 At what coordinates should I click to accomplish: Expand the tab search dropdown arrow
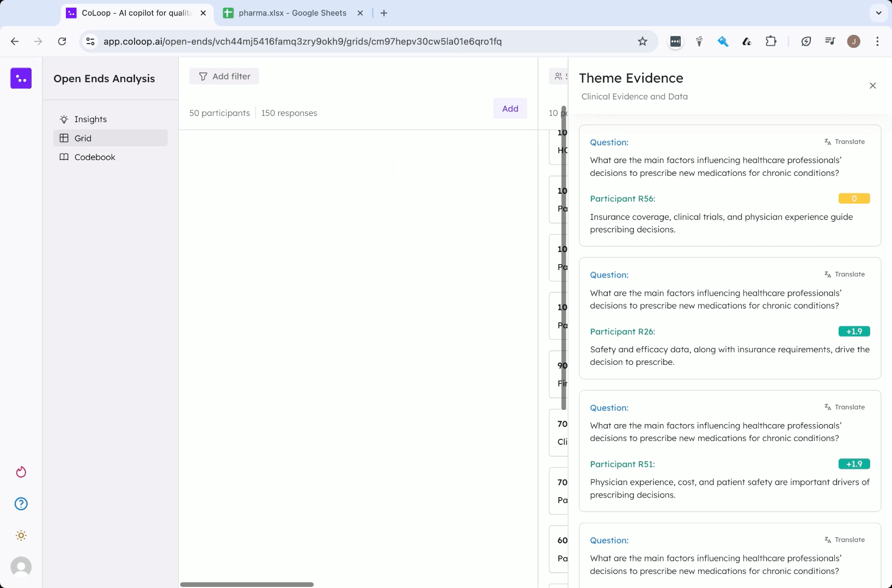878,13
